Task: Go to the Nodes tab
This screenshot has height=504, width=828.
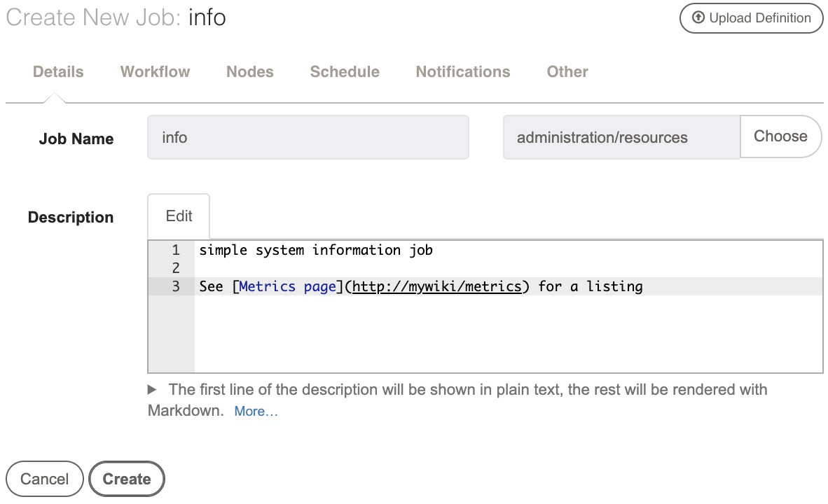Action: coord(250,72)
